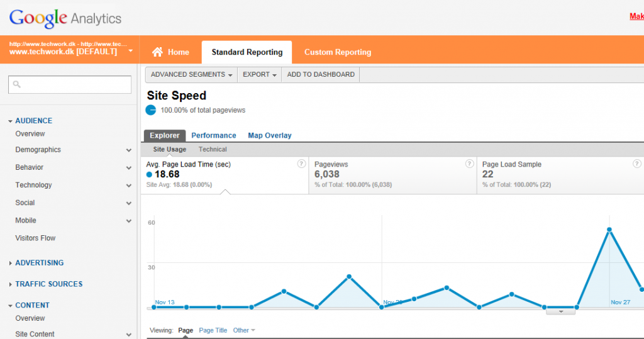
Task: Switch to Standard Reporting tab
Action: coord(247,52)
